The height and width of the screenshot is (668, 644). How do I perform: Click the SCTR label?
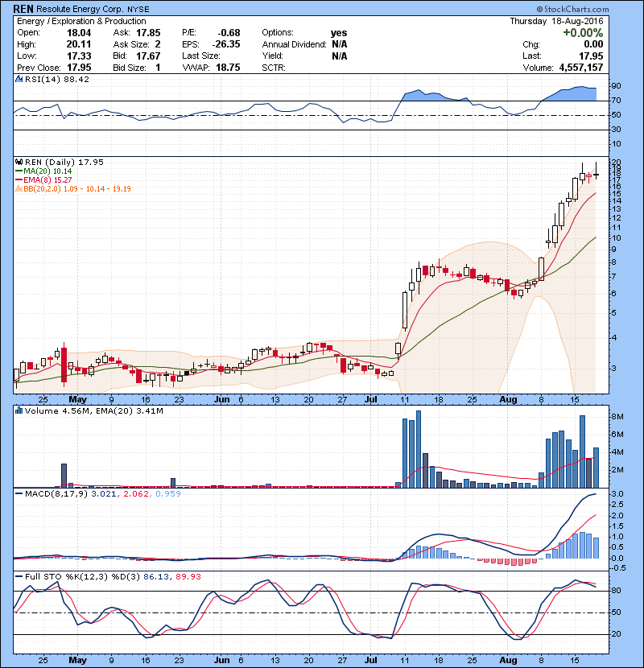[x=274, y=68]
